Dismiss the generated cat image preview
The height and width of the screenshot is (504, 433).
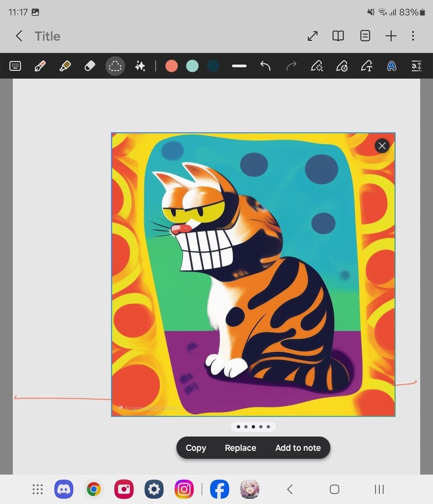tap(382, 145)
